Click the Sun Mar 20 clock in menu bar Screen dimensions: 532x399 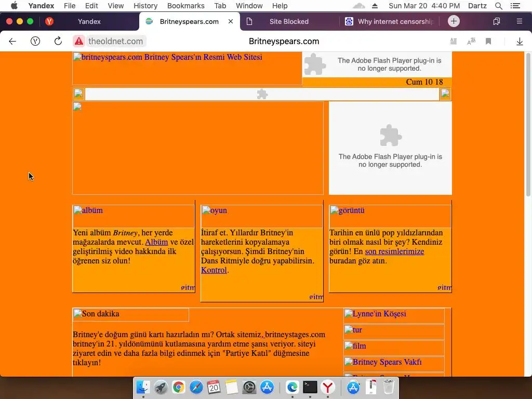pyautogui.click(x=424, y=6)
